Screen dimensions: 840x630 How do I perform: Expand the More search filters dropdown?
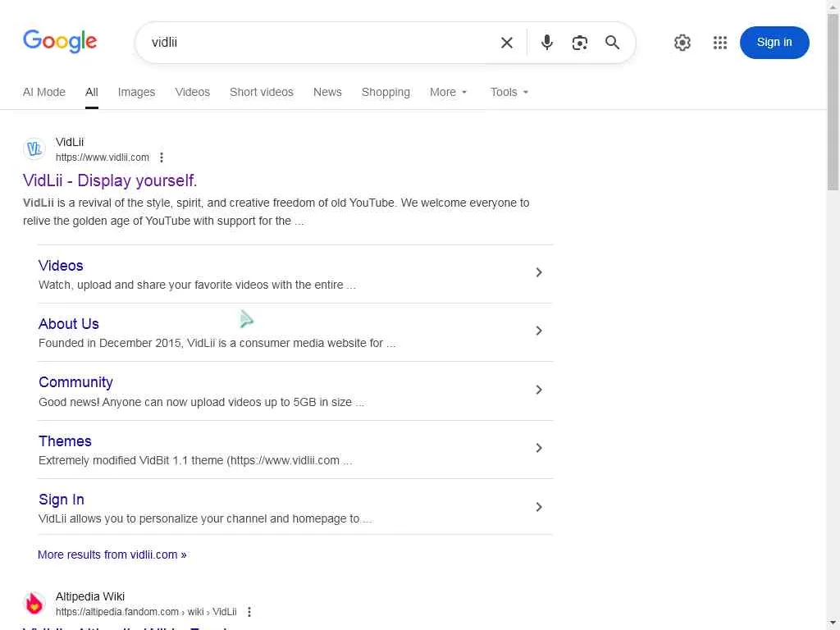pos(449,92)
